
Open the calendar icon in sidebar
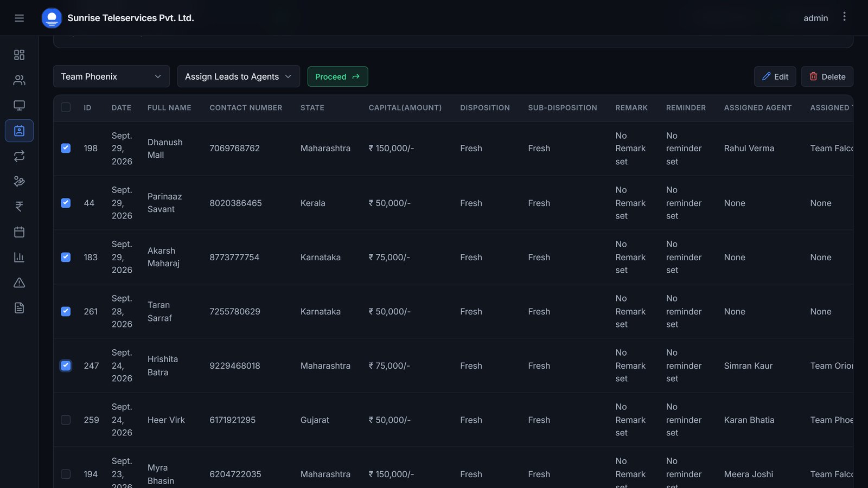coord(19,232)
